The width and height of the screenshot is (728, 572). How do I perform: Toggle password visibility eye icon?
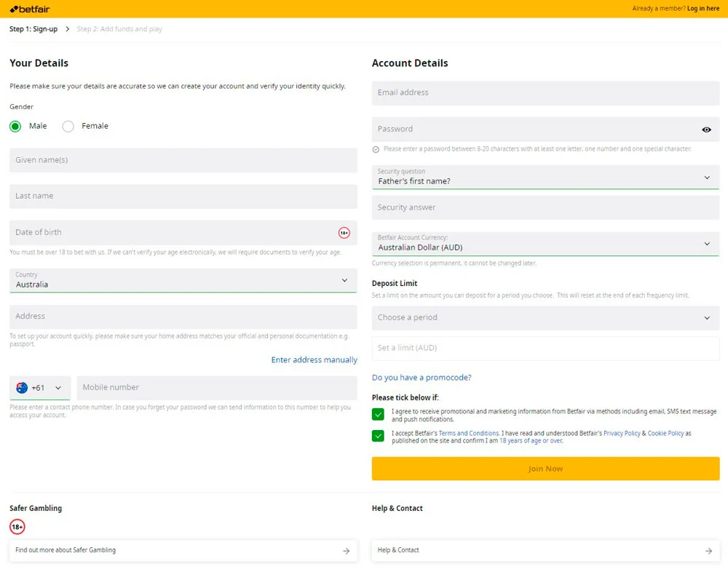click(x=706, y=130)
